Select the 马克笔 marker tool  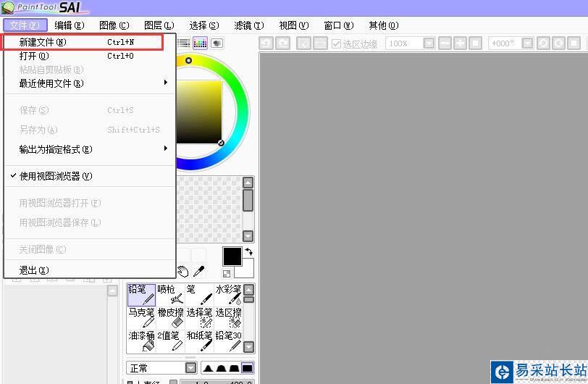pos(141,318)
